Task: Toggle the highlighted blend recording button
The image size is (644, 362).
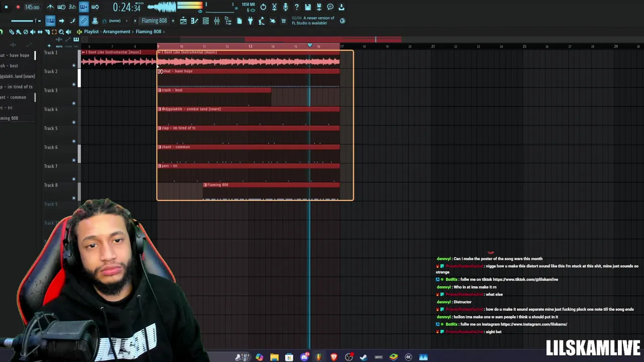Action: coord(84,7)
